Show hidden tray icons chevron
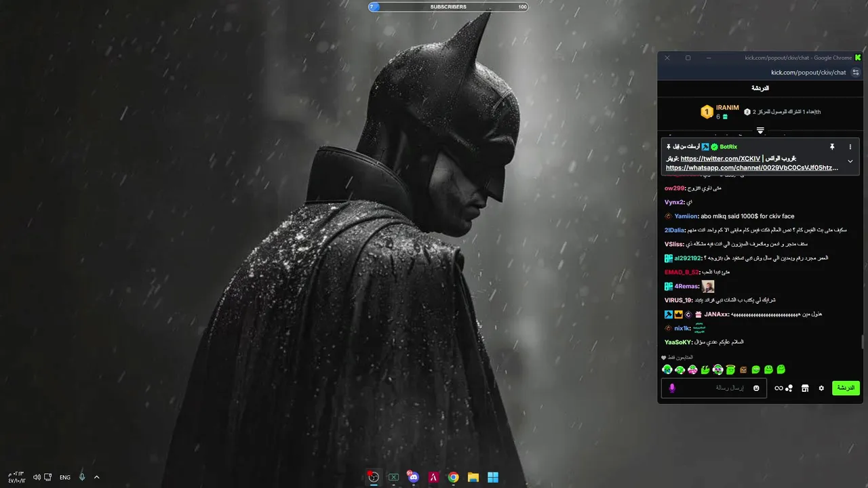Viewport: 868px width, 488px height. coord(96,477)
